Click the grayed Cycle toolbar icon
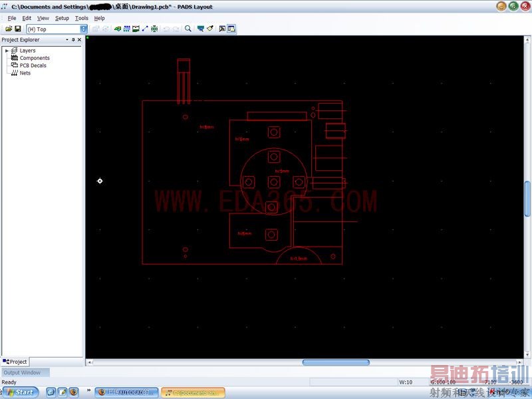The width and height of the screenshot is (532, 399). [x=106, y=29]
